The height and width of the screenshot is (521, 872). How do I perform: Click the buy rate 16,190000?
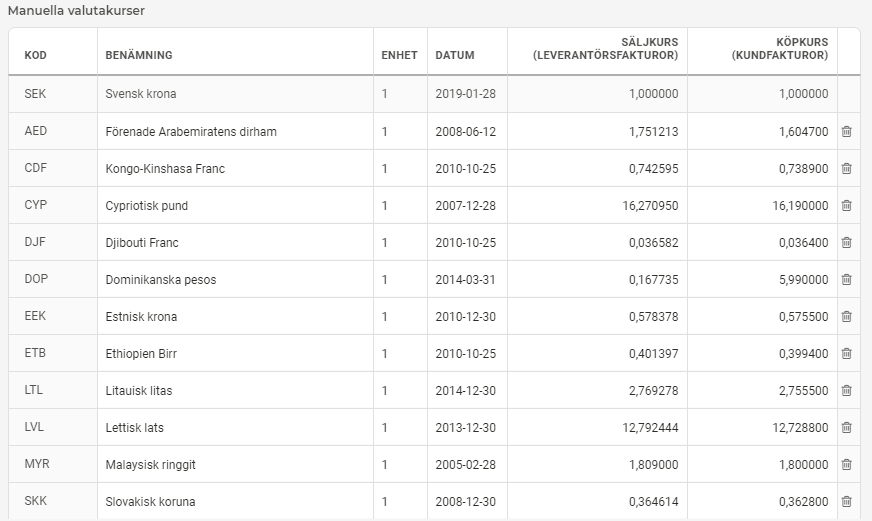coord(800,205)
